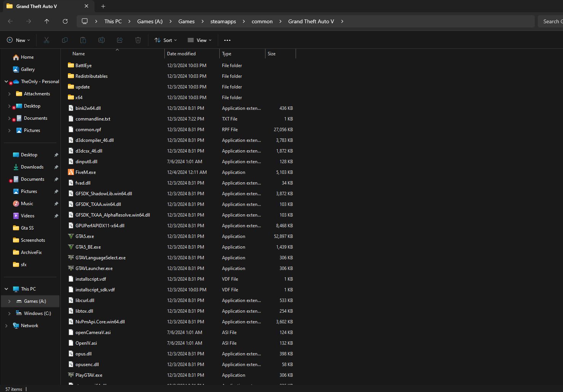
Task: Refresh the current folder view
Action: 65,21
